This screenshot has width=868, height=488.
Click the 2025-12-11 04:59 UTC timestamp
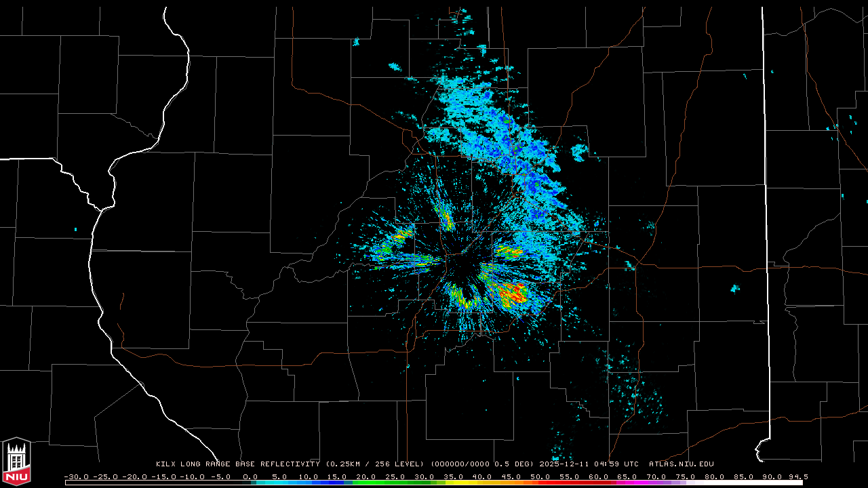589,464
